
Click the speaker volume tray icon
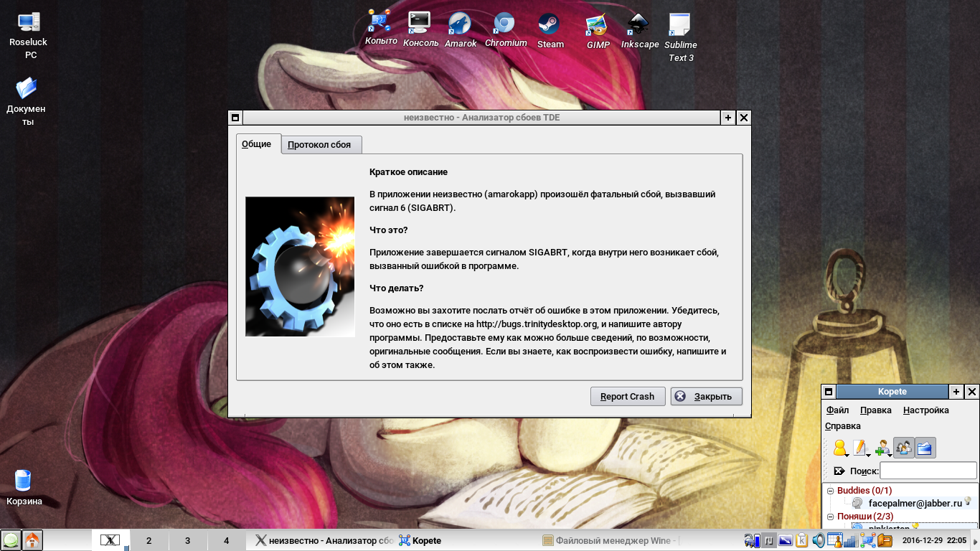coord(819,540)
